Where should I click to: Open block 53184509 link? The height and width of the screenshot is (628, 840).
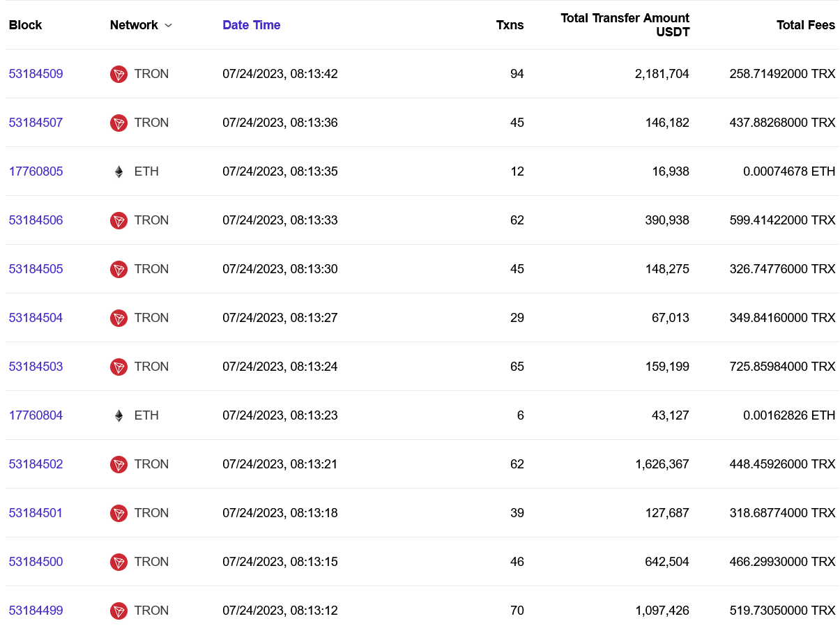click(36, 74)
